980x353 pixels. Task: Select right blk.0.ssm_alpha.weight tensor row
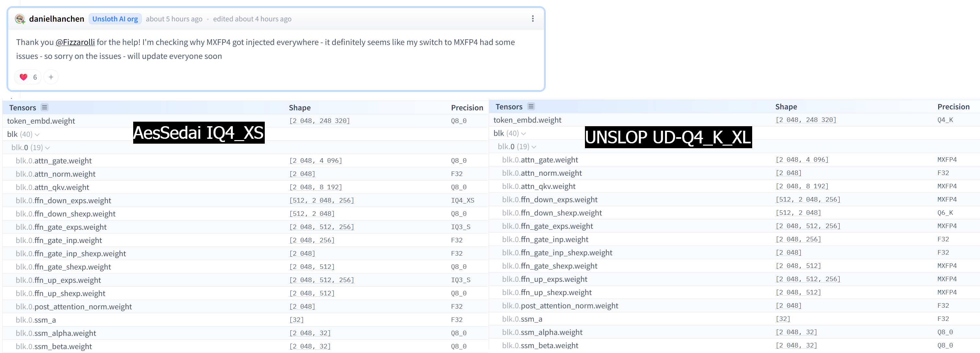point(542,333)
